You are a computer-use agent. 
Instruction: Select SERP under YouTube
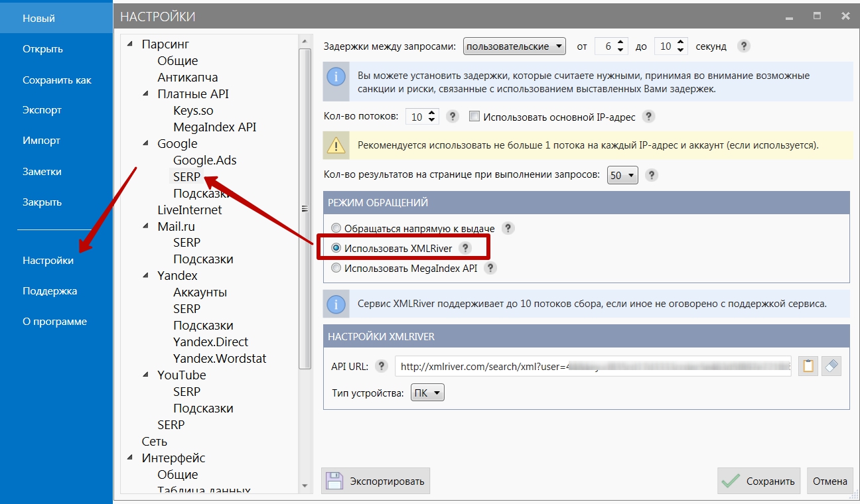186,392
